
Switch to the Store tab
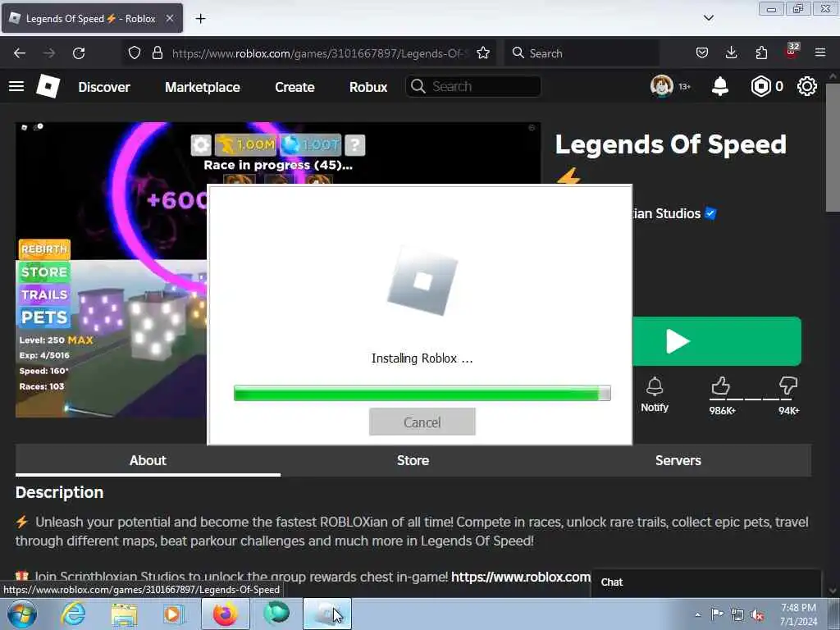413,460
